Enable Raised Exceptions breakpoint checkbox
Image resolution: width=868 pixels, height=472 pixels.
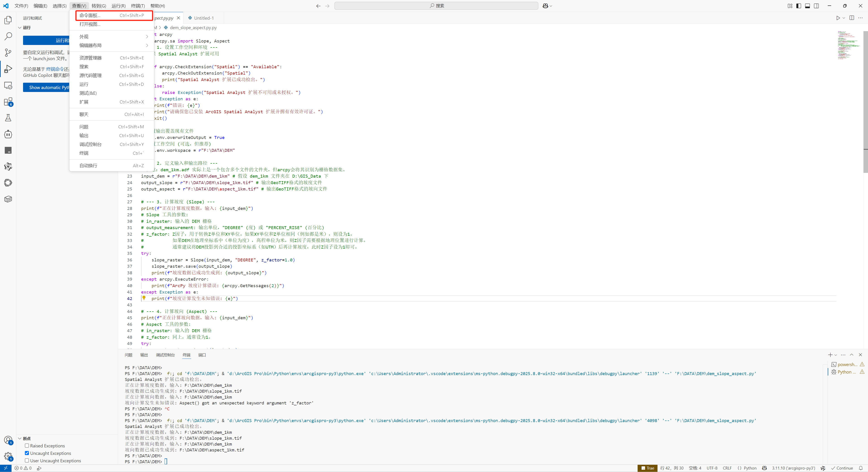point(27,445)
